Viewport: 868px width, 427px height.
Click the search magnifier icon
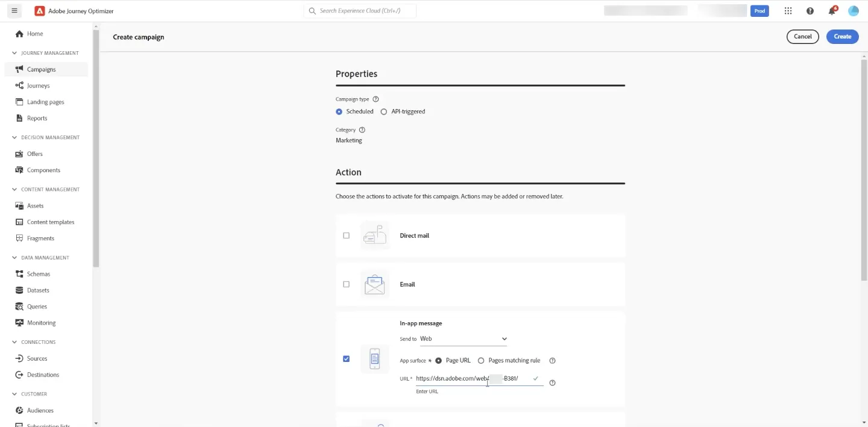click(x=312, y=11)
